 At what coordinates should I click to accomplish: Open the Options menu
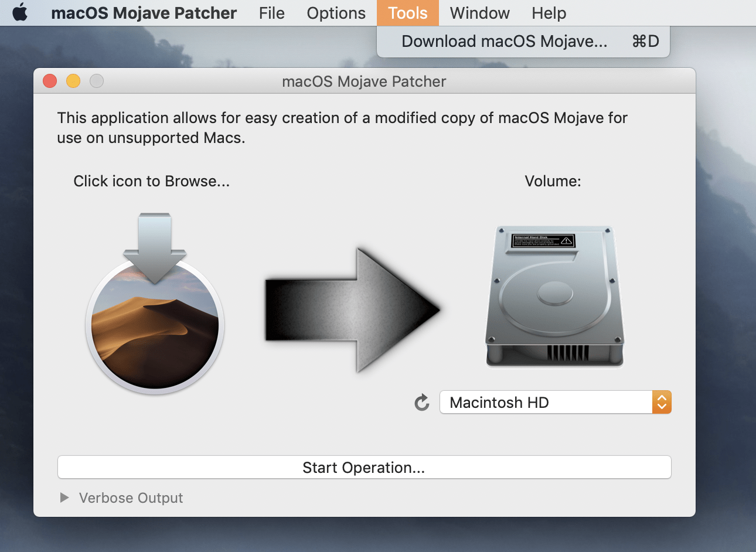(x=336, y=13)
